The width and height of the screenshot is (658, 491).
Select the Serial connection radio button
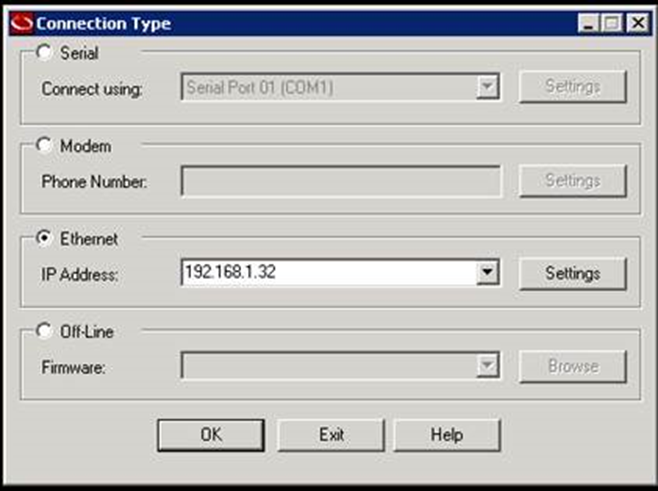click(x=43, y=52)
